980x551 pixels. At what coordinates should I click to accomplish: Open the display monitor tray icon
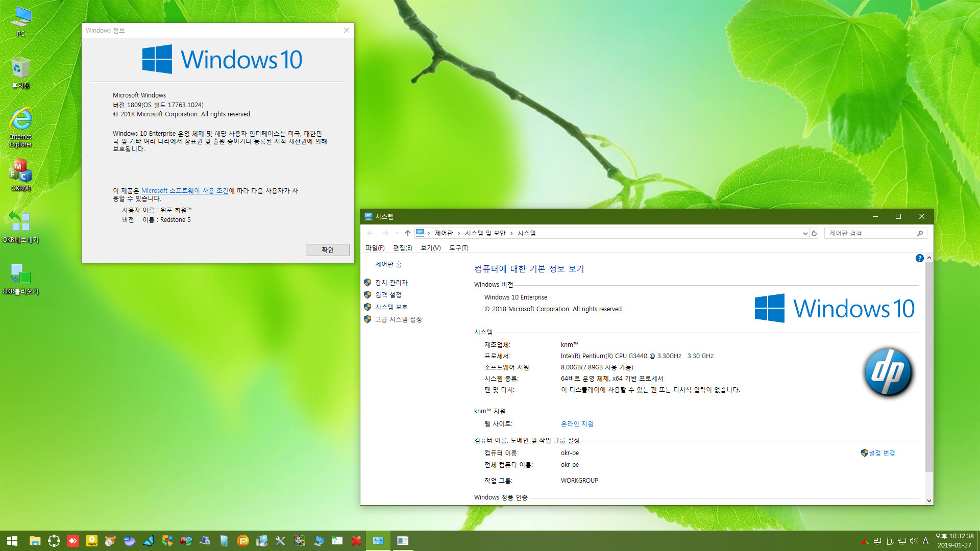[x=877, y=541]
